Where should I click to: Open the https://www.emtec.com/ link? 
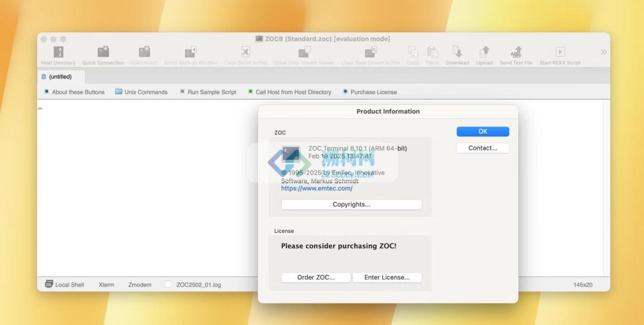[x=317, y=188]
